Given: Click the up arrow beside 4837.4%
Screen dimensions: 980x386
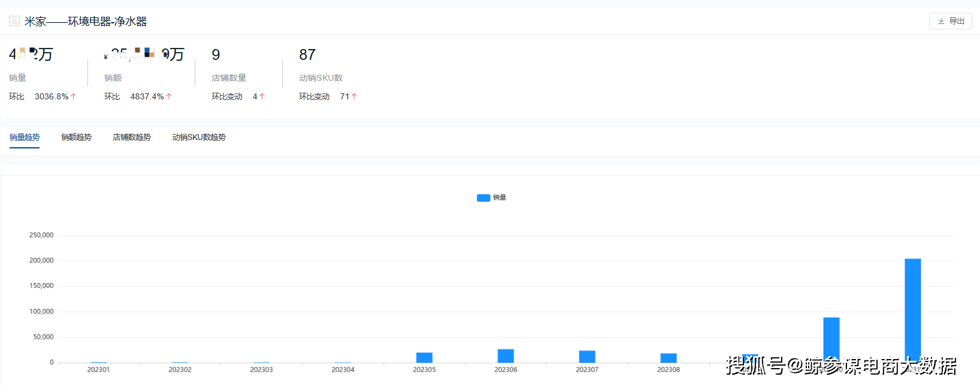Looking at the screenshot, I should [169, 96].
